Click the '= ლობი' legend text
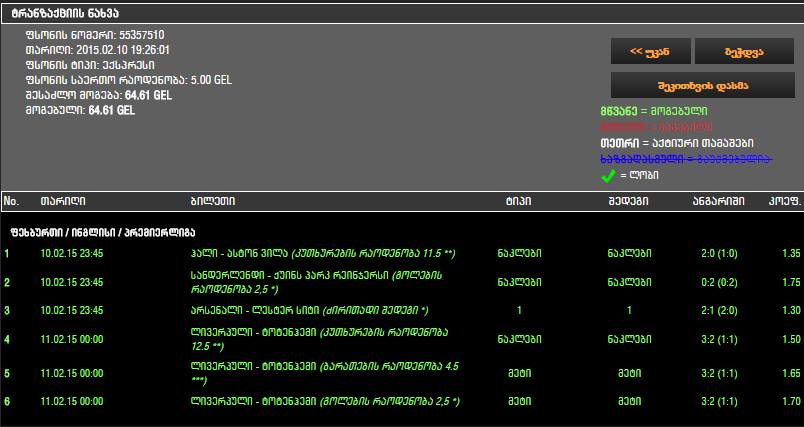The image size is (804, 427). point(639,175)
